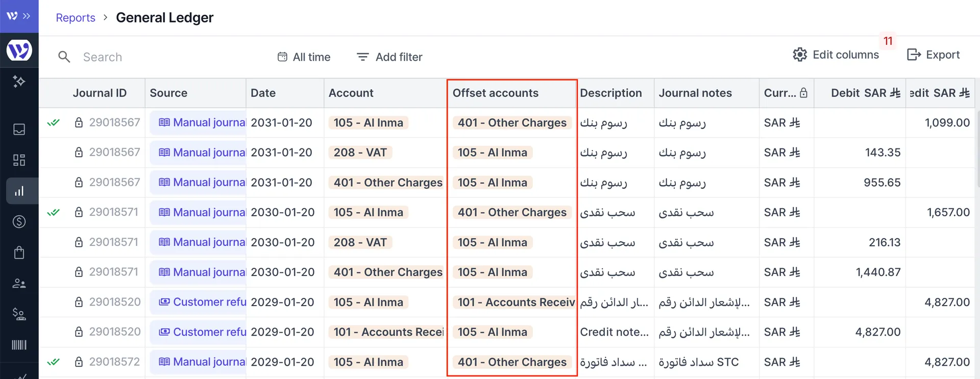Click the Credit note description cell

point(615,332)
